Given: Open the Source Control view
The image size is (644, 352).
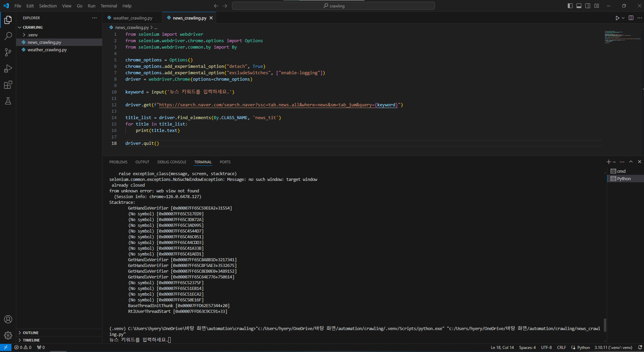Looking at the screenshot, I should tap(8, 52).
